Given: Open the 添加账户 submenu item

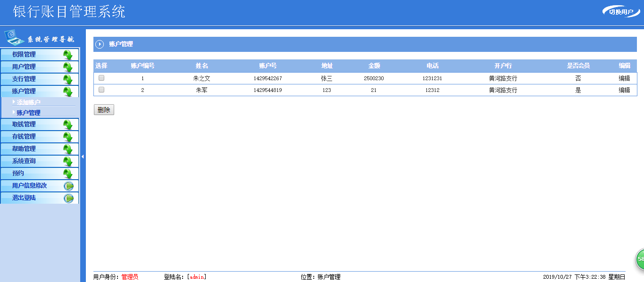Looking at the screenshot, I should pos(28,102).
